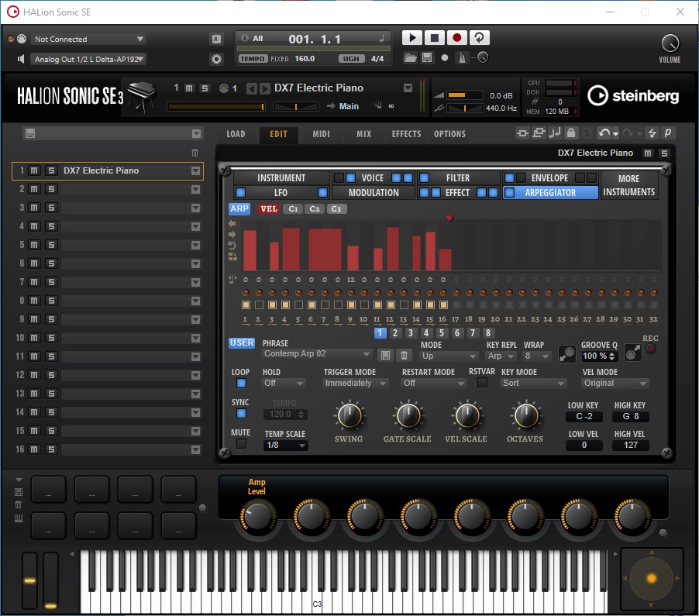Open the ARPEGGIATOR sub-page tab
The width and height of the screenshot is (699, 616).
tap(550, 192)
